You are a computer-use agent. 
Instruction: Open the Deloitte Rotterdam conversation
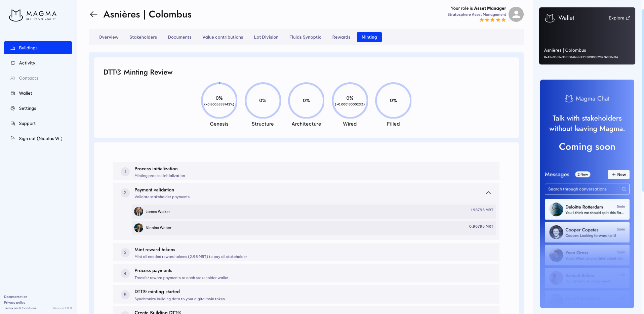pyautogui.click(x=587, y=210)
